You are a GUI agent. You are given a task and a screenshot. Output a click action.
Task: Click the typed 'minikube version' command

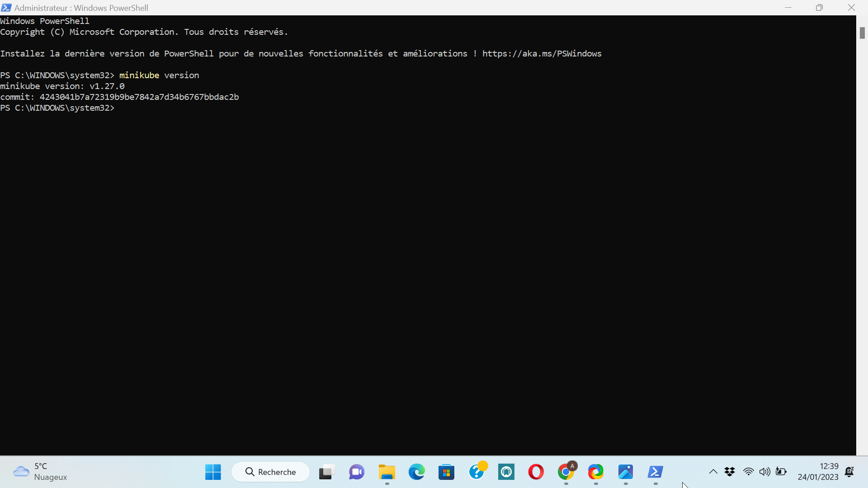click(159, 75)
